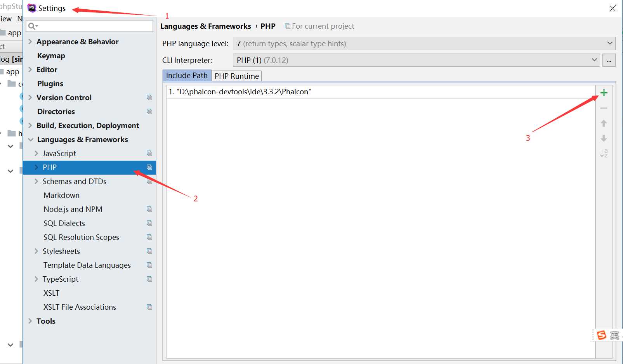
Task: Click project-level icon beside JavaScript
Action: (149, 153)
